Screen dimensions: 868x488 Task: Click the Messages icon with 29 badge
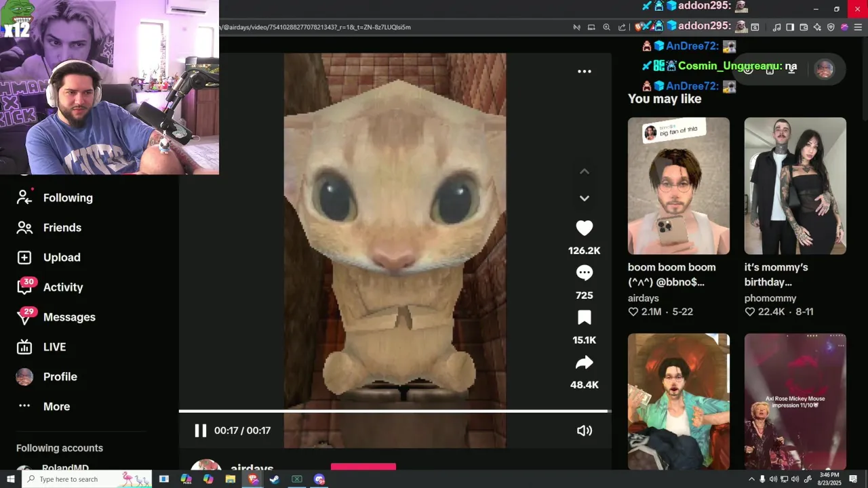pos(24,317)
